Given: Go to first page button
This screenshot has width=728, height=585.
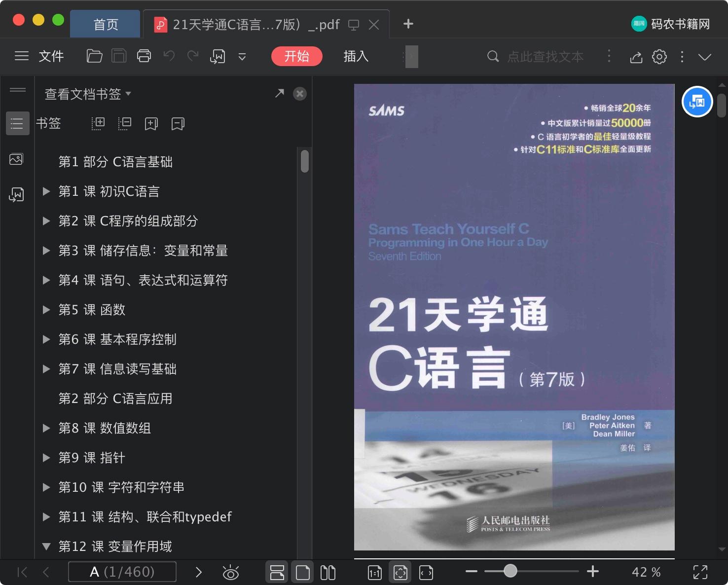Looking at the screenshot, I should [22, 572].
